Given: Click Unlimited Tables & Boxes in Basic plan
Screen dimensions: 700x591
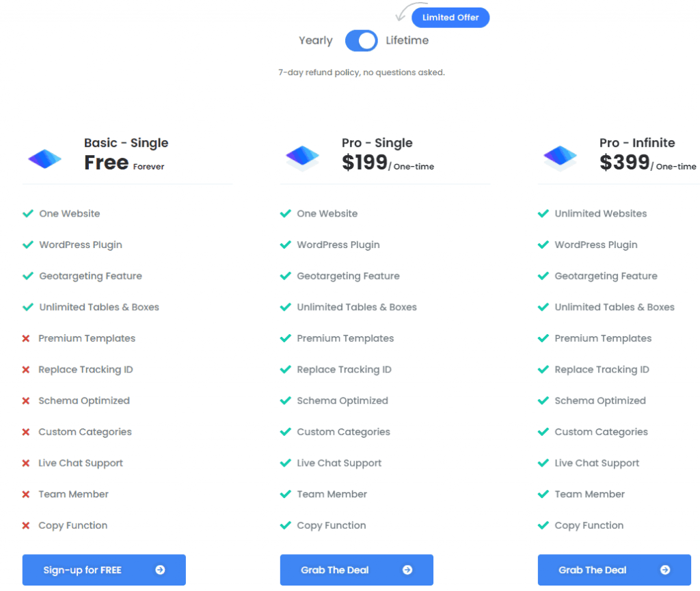Looking at the screenshot, I should click(x=99, y=307).
